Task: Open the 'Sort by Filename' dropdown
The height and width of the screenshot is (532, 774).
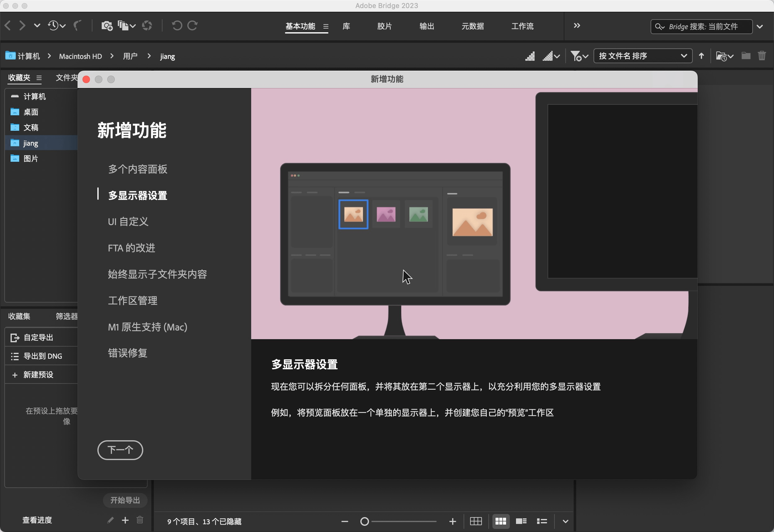Action: click(642, 56)
